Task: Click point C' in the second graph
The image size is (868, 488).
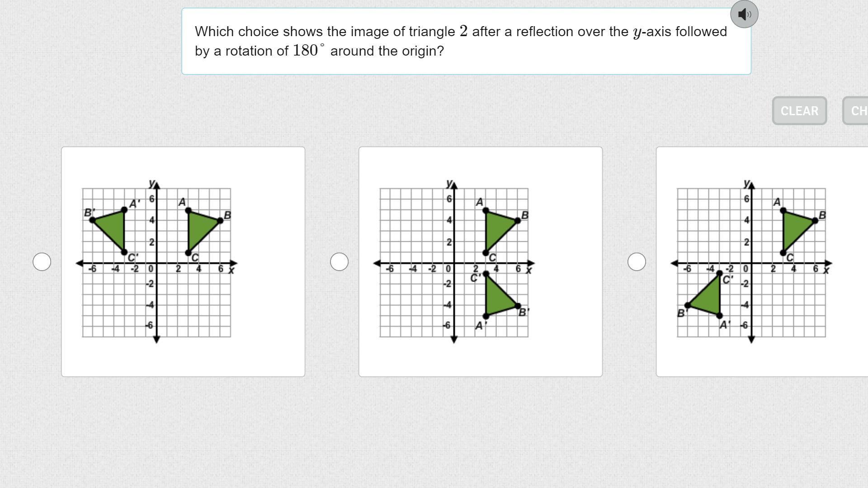Action: pos(486,274)
